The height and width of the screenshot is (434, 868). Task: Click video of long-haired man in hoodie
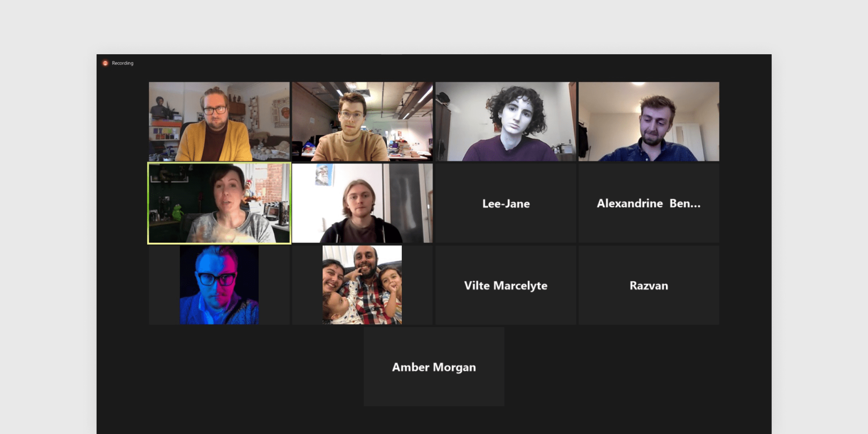(x=362, y=203)
